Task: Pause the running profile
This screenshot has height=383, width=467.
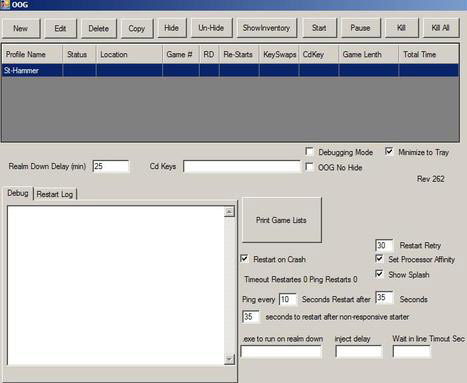Action: [360, 28]
